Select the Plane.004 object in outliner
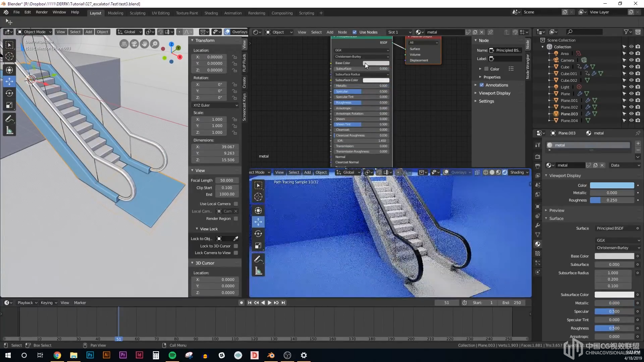Image resolution: width=644 pixels, height=362 pixels. pos(569,121)
